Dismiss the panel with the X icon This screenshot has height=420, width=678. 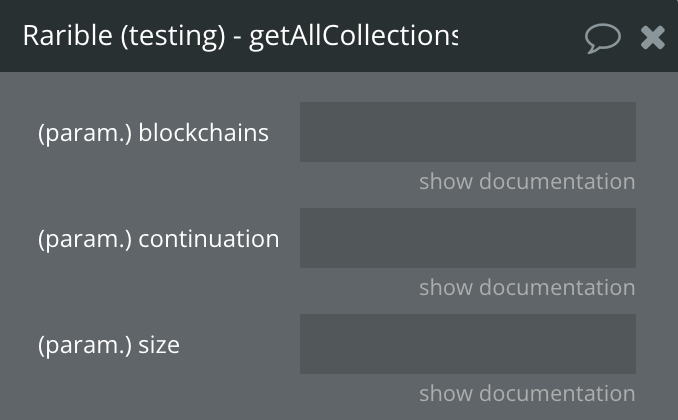(652, 37)
